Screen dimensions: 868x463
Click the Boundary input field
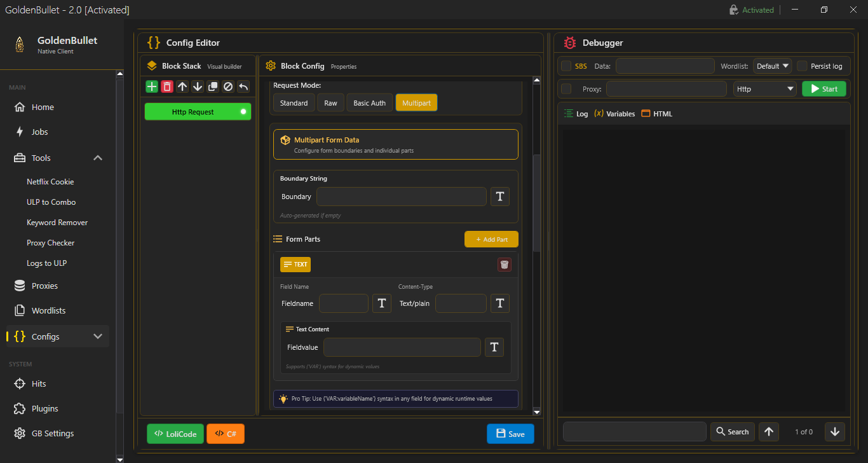402,197
